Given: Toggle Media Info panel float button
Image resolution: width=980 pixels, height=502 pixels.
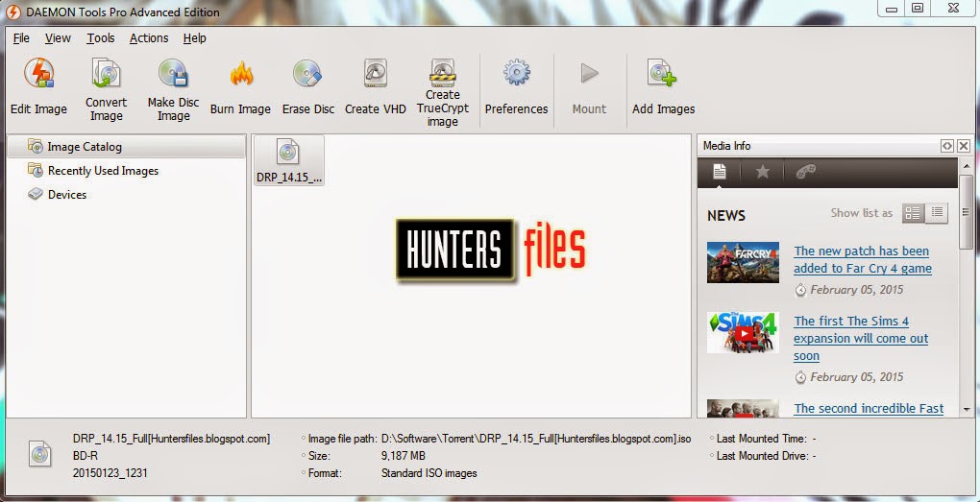Looking at the screenshot, I should coord(947,146).
